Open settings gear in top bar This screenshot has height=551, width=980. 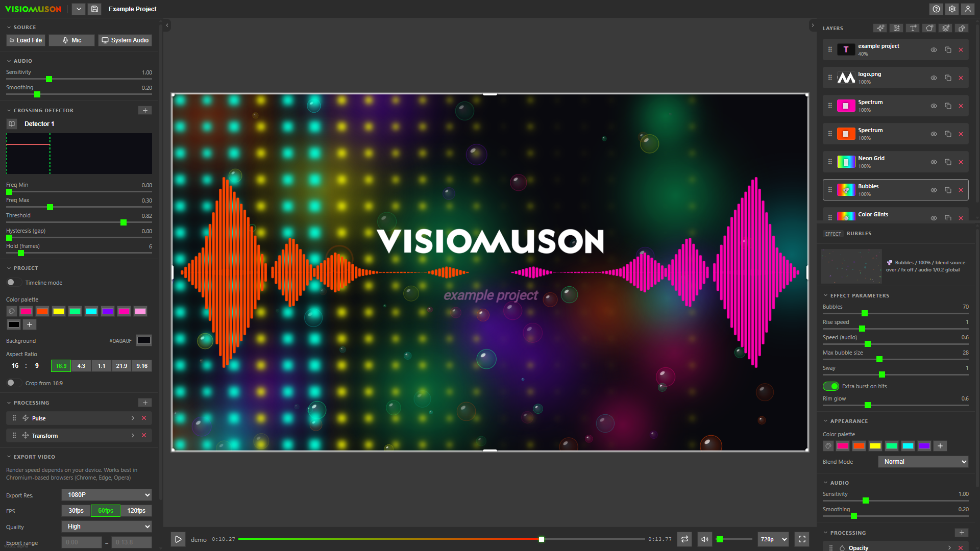pos(952,9)
